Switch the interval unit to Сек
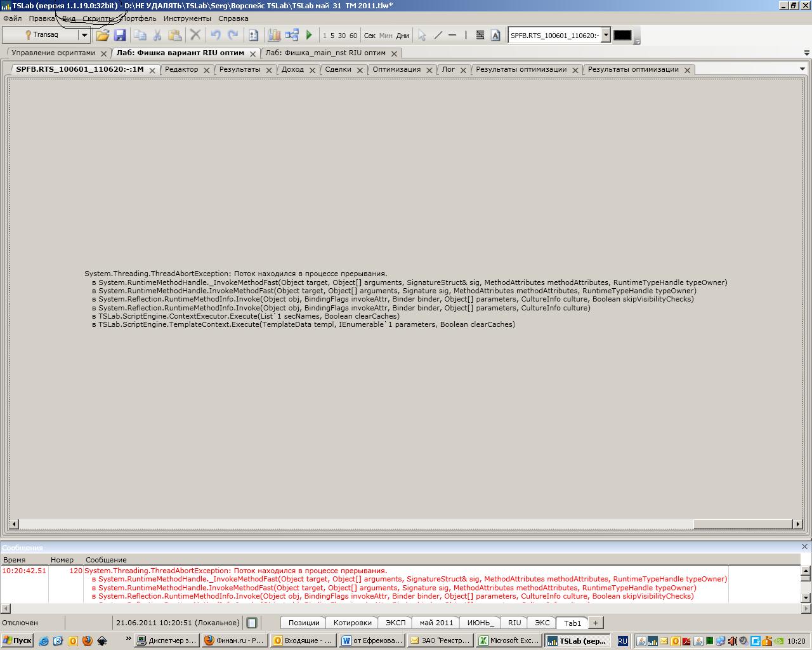Screen dimensions: 812x650 370,36
